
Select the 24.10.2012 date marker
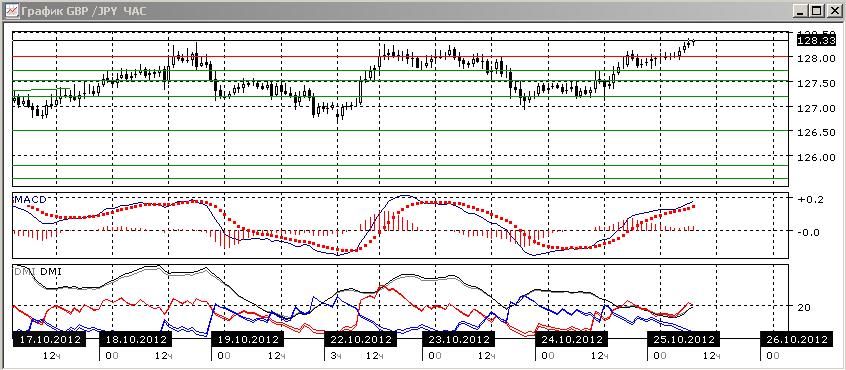(571, 339)
